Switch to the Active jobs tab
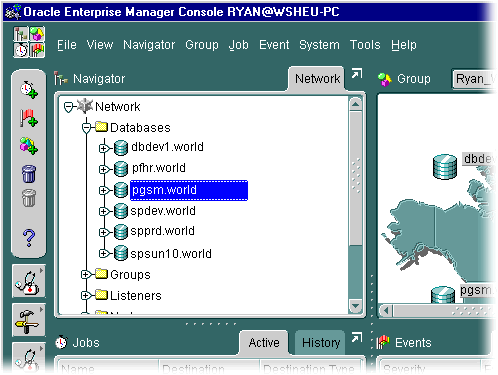498x375 pixels. (264, 343)
